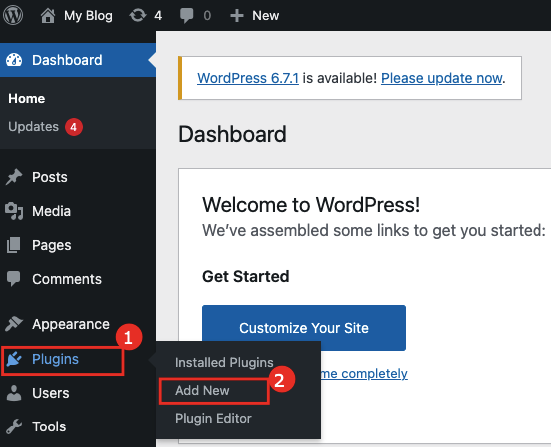Click the updates refresh icon in admin bar
Image resolution: width=551 pixels, height=447 pixels.
[138, 15]
